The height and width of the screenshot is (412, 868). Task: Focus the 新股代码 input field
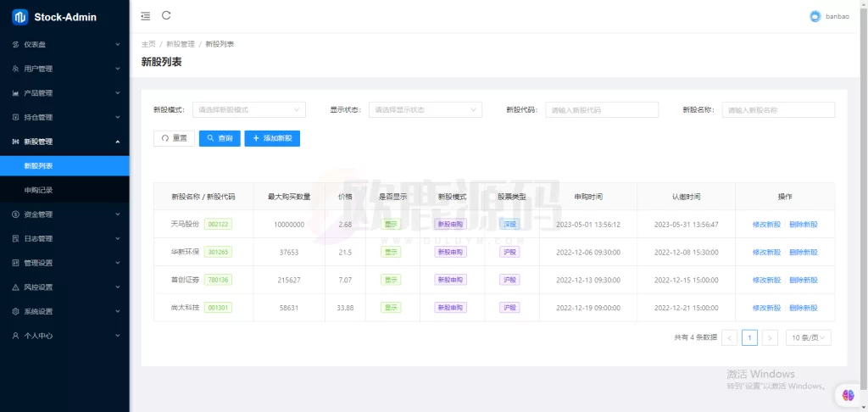pos(603,109)
